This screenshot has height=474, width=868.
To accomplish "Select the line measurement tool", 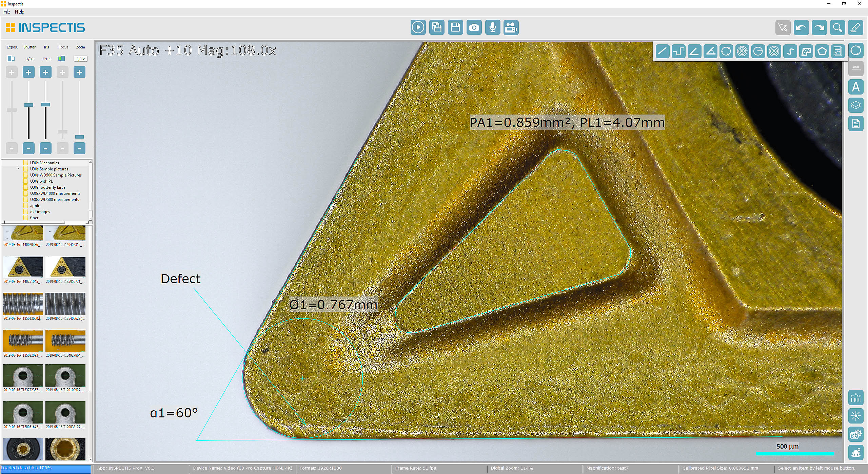I will point(663,51).
